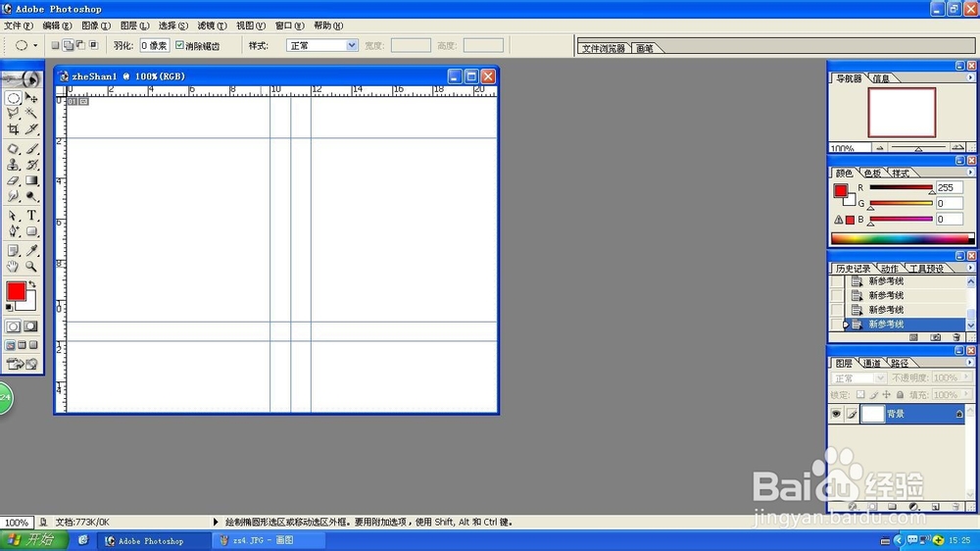Jump to ImageReady button in toolbox

click(23, 364)
